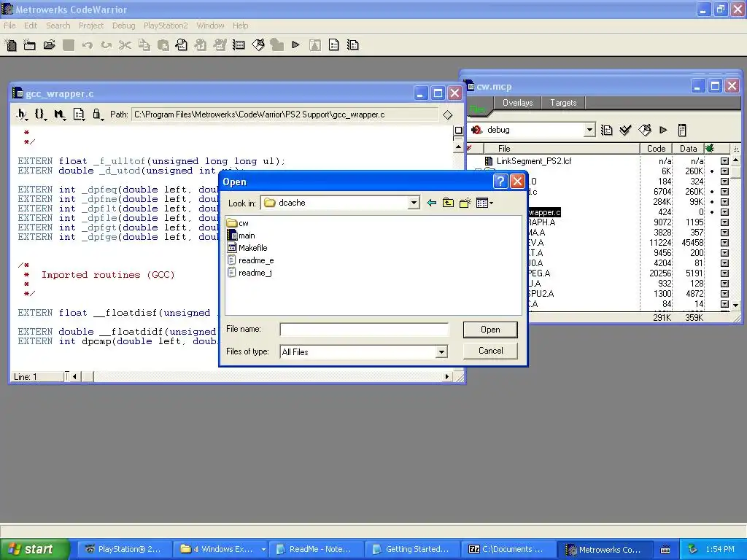747x560 pixels.
Task: Open the debug target dropdown in cw.mcp
Action: [x=589, y=130]
